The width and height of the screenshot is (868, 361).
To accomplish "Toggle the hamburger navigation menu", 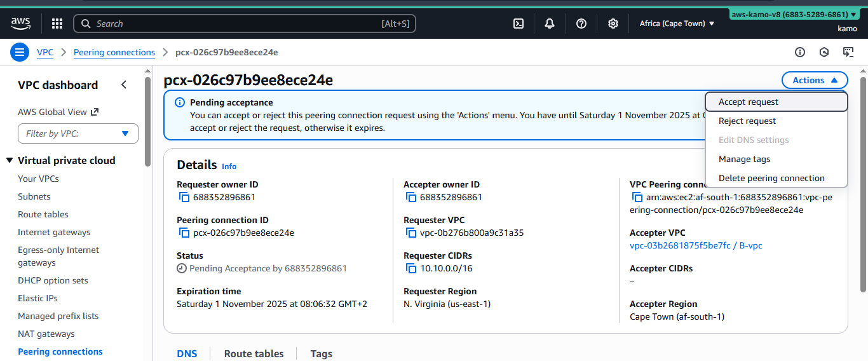I will [x=20, y=52].
